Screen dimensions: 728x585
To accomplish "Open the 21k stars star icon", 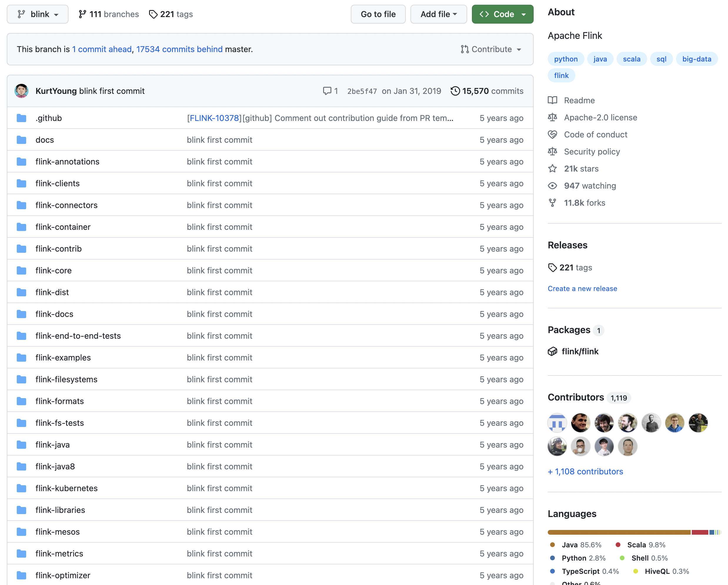I will [x=552, y=169].
